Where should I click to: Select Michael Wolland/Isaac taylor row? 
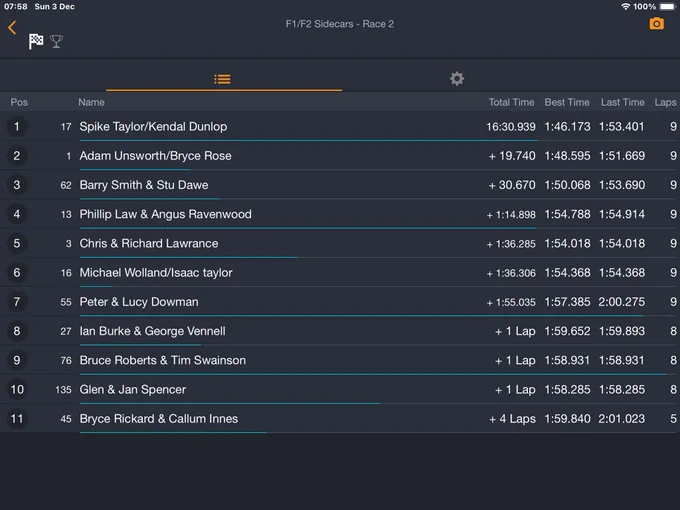(x=340, y=272)
